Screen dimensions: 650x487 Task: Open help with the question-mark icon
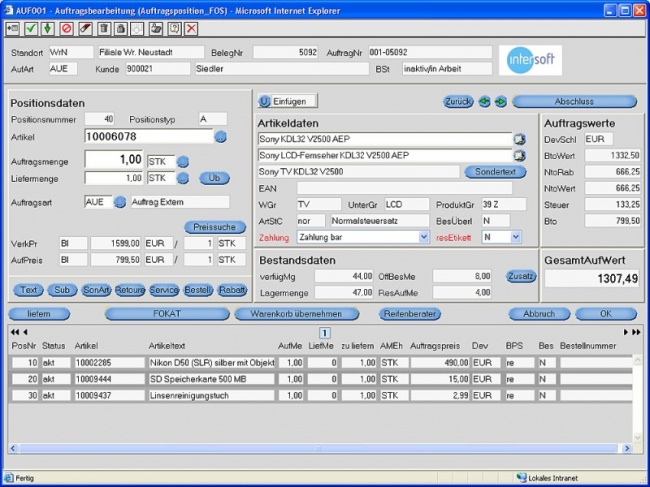(175, 29)
